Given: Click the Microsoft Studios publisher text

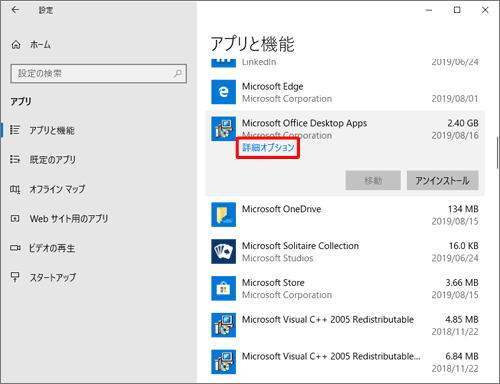Looking at the screenshot, I should point(277,258).
